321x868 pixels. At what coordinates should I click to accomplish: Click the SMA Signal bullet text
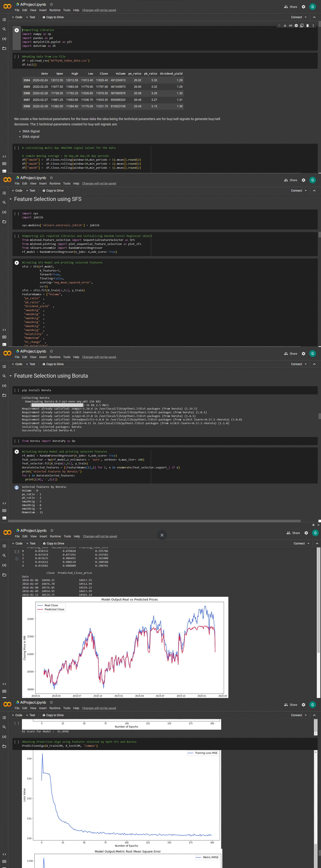tap(31, 131)
